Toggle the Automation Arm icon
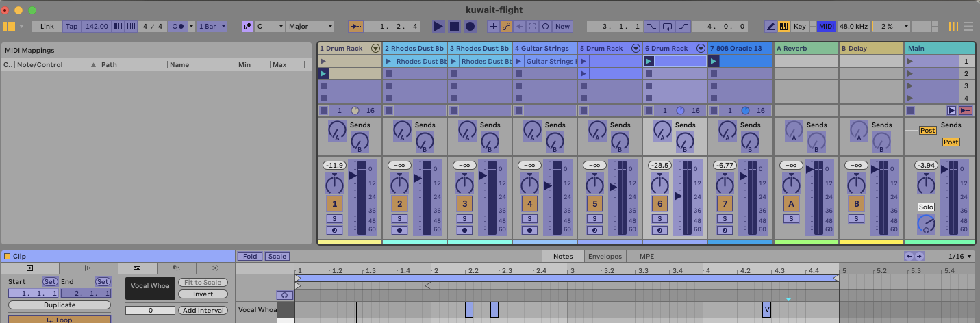Image resolution: width=980 pixels, height=323 pixels. [506, 26]
